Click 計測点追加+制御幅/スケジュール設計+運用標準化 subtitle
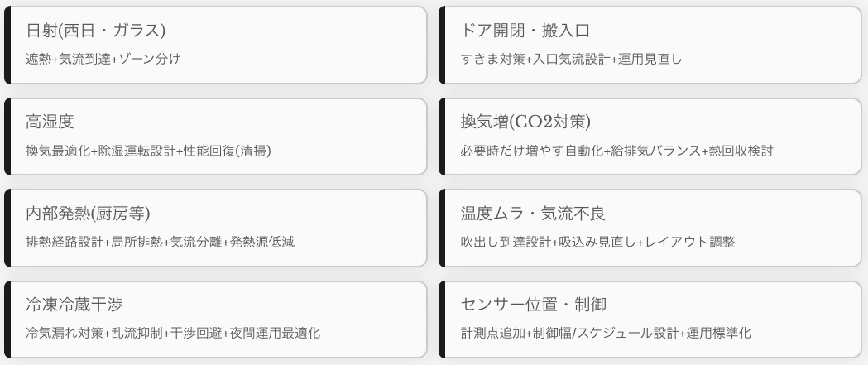The width and height of the screenshot is (868, 365). [x=606, y=333]
